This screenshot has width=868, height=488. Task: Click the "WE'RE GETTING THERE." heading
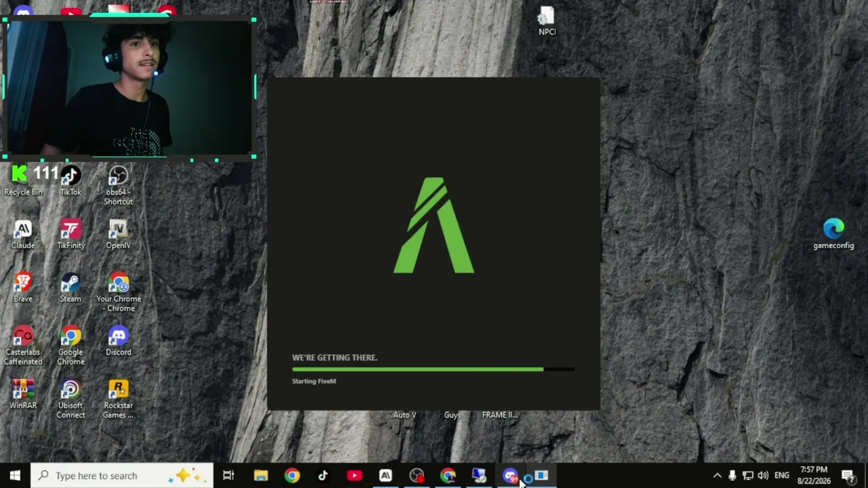click(334, 358)
